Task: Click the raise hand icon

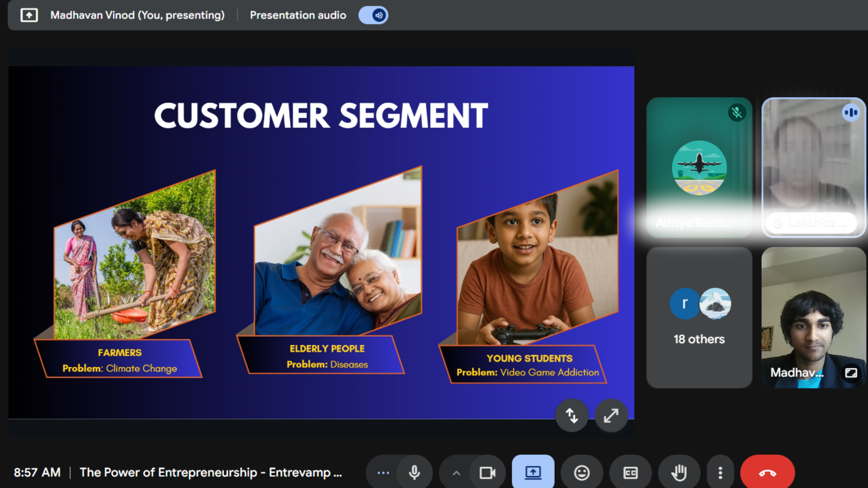Action: tap(679, 472)
